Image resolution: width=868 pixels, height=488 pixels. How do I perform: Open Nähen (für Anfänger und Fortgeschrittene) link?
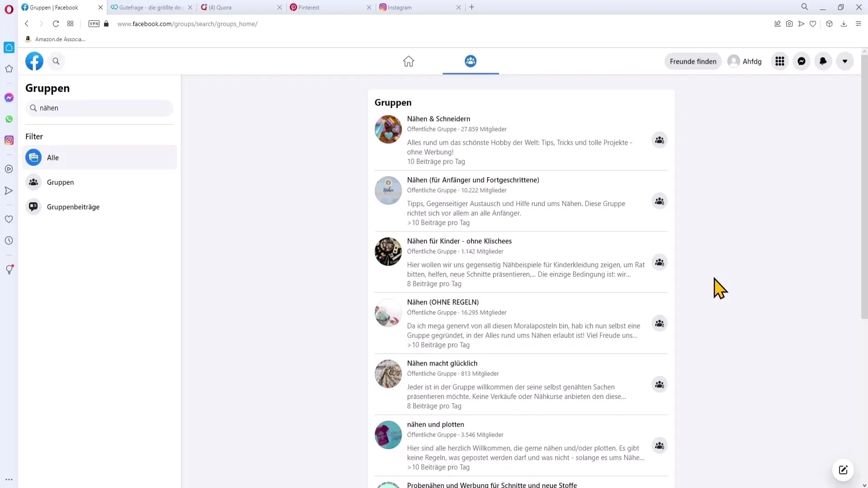[x=473, y=180]
